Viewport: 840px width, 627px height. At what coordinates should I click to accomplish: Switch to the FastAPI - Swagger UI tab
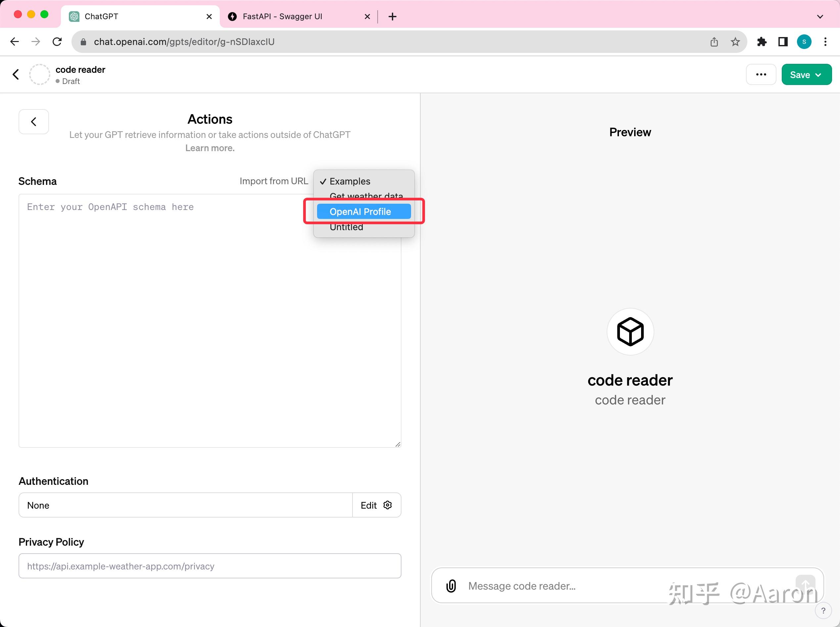tap(283, 16)
